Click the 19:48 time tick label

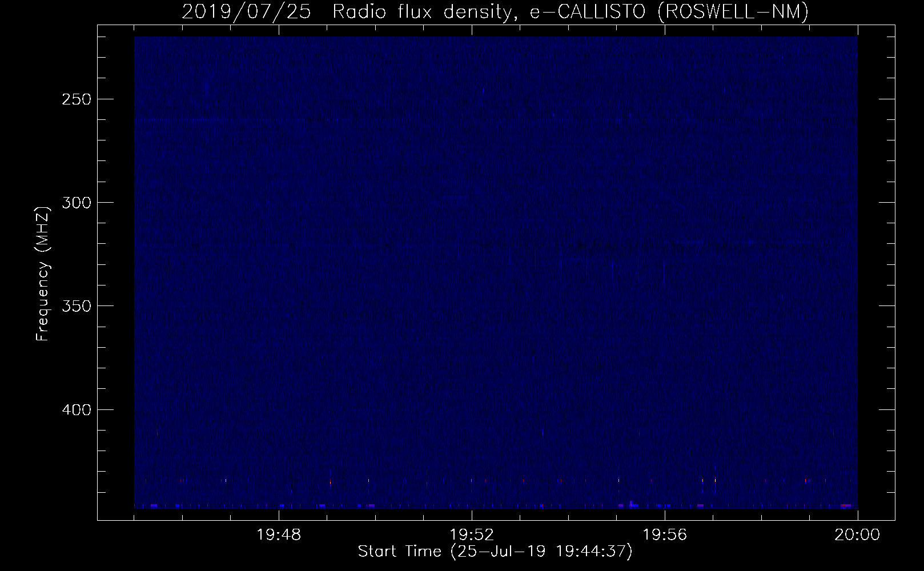pyautogui.click(x=279, y=535)
